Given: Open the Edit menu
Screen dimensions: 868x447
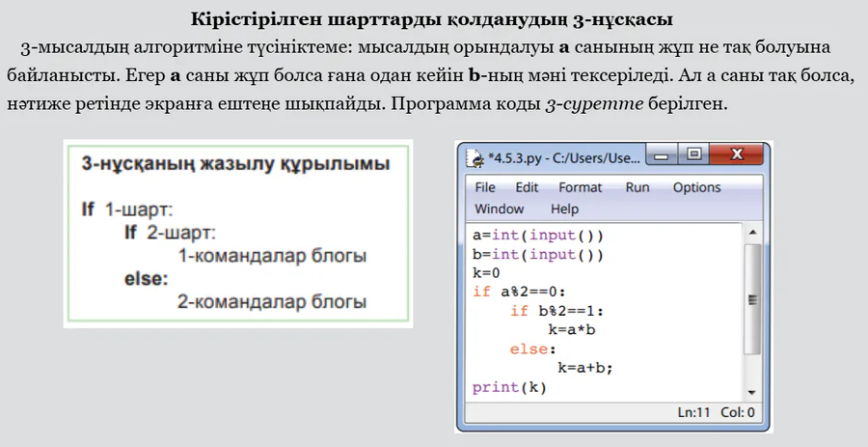Looking at the screenshot, I should 527,187.
